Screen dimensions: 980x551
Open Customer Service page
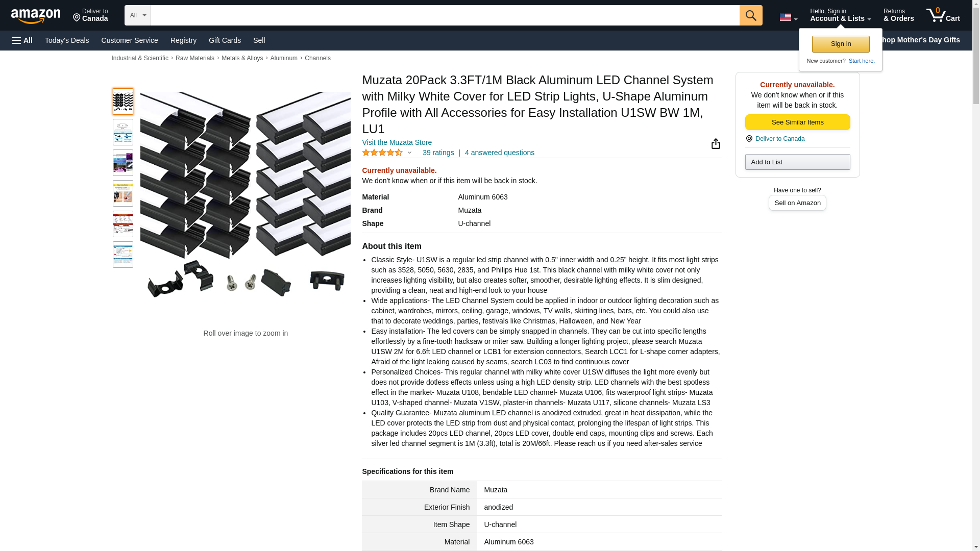tap(130, 40)
